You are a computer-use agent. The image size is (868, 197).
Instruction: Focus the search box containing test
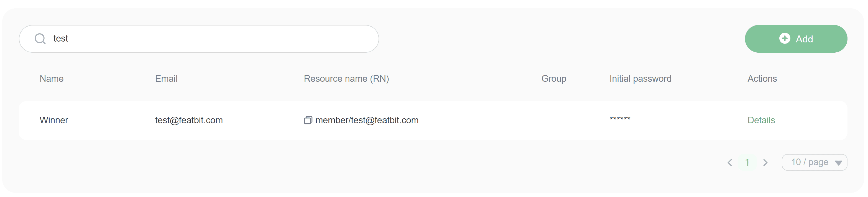[202, 39]
